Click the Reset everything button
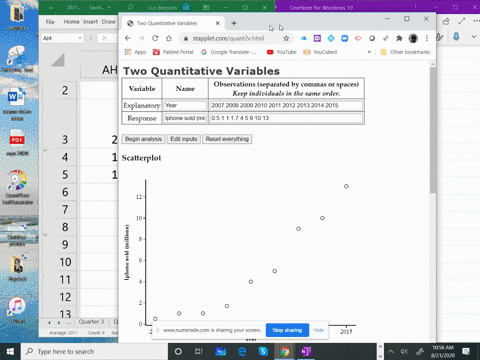The image size is (480, 360). click(227, 139)
